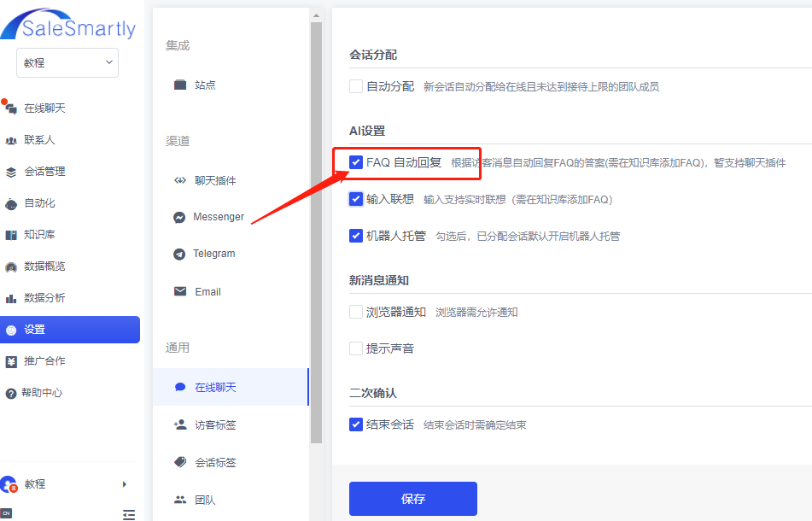Uncheck the 机器人托管 checkbox
This screenshot has height=521, width=812.
pyautogui.click(x=356, y=236)
